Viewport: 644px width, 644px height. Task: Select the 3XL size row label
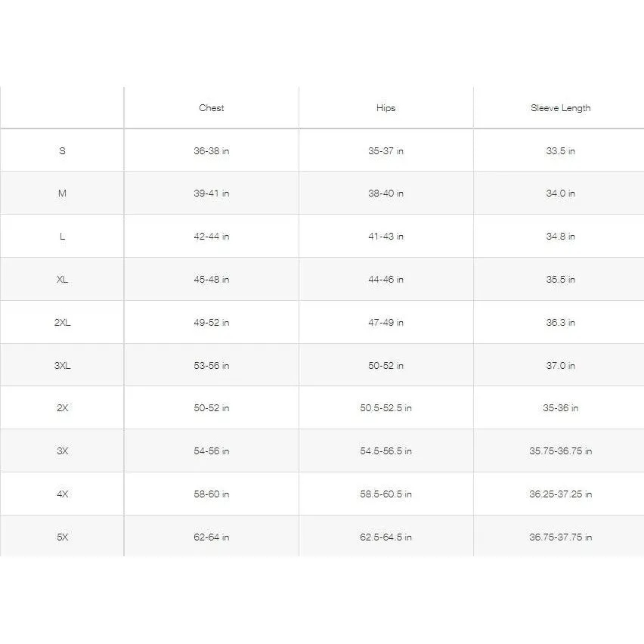click(62, 366)
